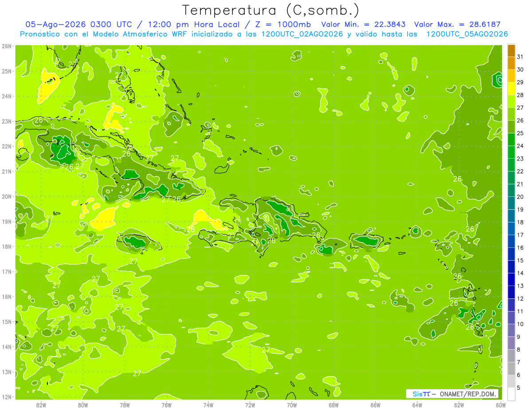Click the "24N" latitude axis label
The width and height of the screenshot is (532, 411).
coord(7,96)
